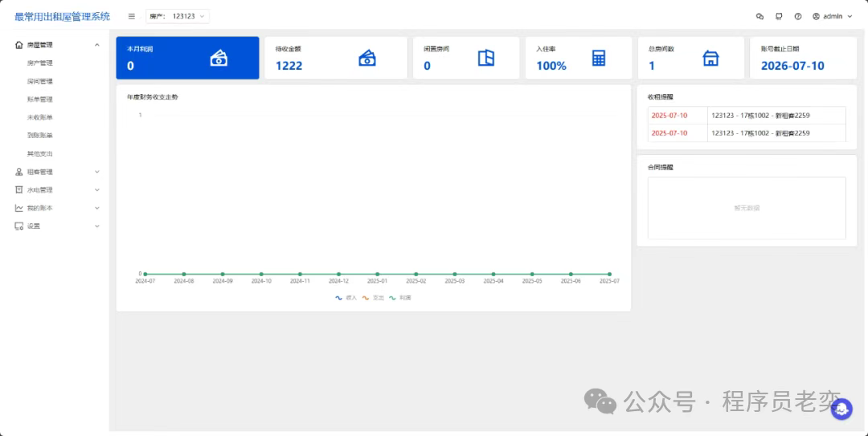Click the wallet icon on 待收金额 card

(x=367, y=58)
